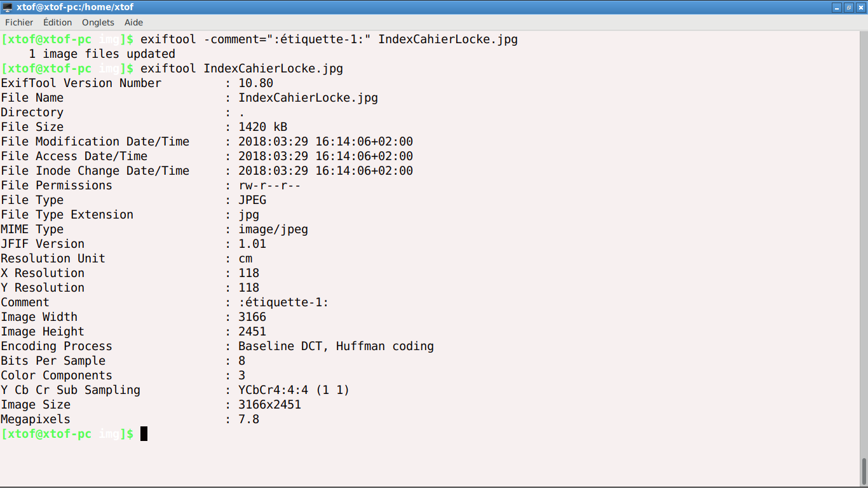Click the terminal icon in the title bar
Screen dimensions: 868x488
tap(8, 7)
